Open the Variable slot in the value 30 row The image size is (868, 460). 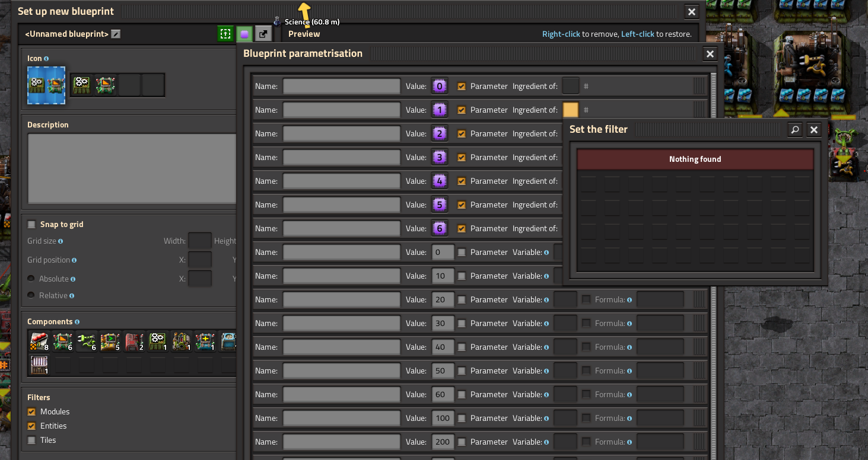565,323
